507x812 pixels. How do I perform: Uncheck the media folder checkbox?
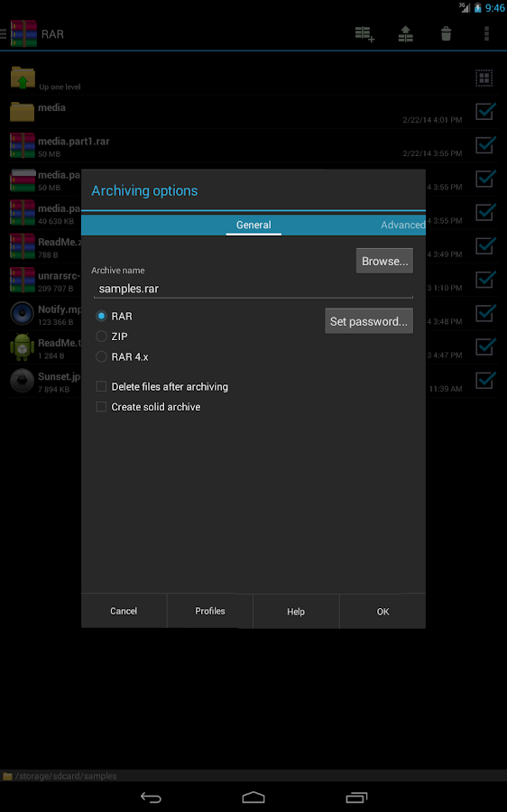485,111
